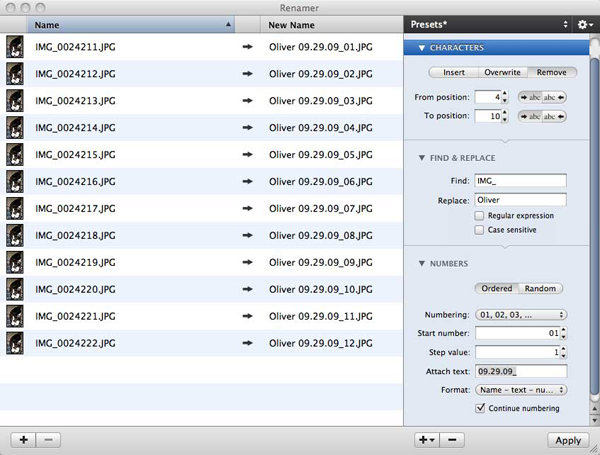Collapse the Find & Replace section

pos(421,159)
